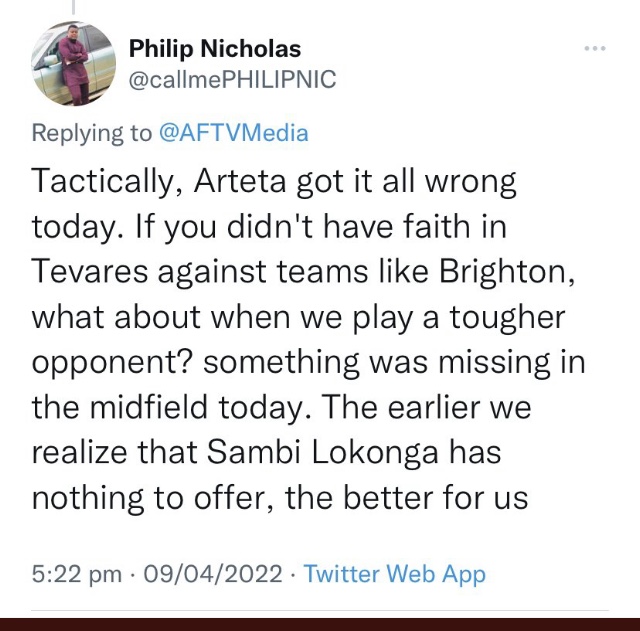Click the divider line below the timestamp
The height and width of the screenshot is (631, 640).
(x=320, y=611)
